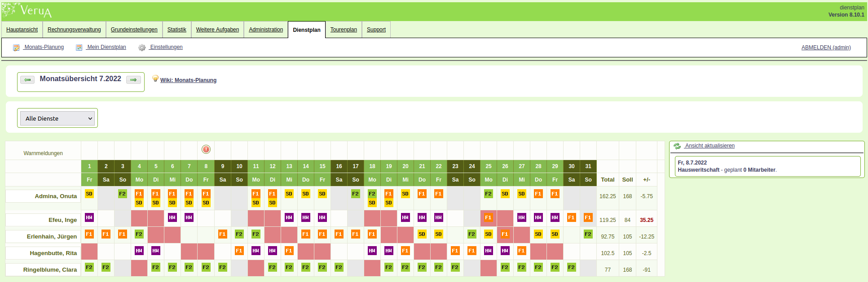Open the Wiki: Monats-Planung link
The height and width of the screenshot is (282, 868).
click(188, 80)
